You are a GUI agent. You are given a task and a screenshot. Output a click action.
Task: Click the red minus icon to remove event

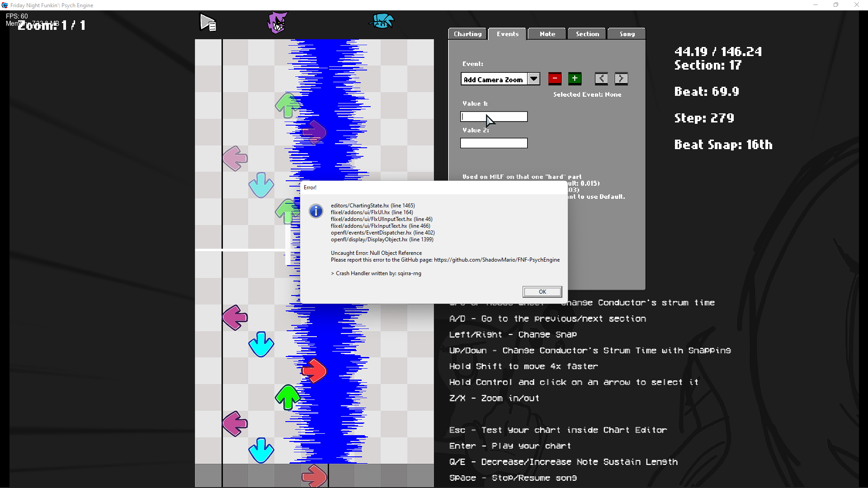[x=554, y=79]
